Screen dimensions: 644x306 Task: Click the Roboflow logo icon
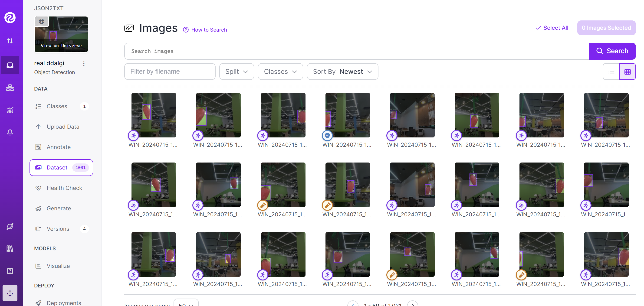click(10, 18)
